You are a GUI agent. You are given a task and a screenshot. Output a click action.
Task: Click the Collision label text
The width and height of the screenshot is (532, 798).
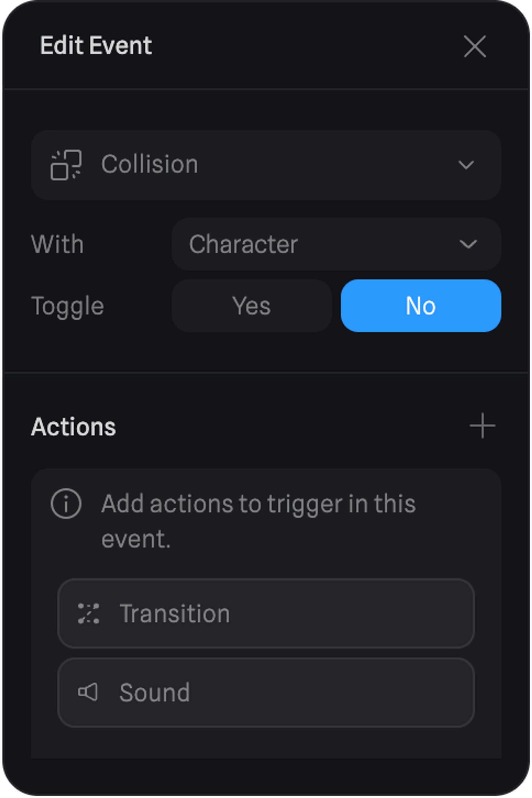149,164
